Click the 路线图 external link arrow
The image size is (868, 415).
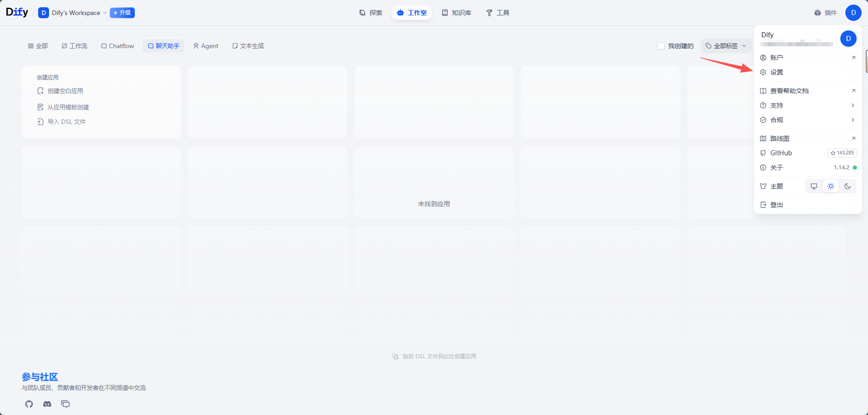click(x=853, y=138)
